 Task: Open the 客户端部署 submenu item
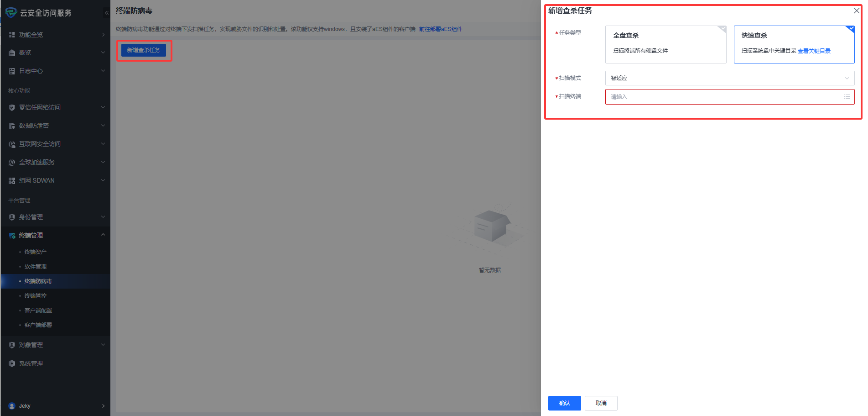click(x=38, y=325)
